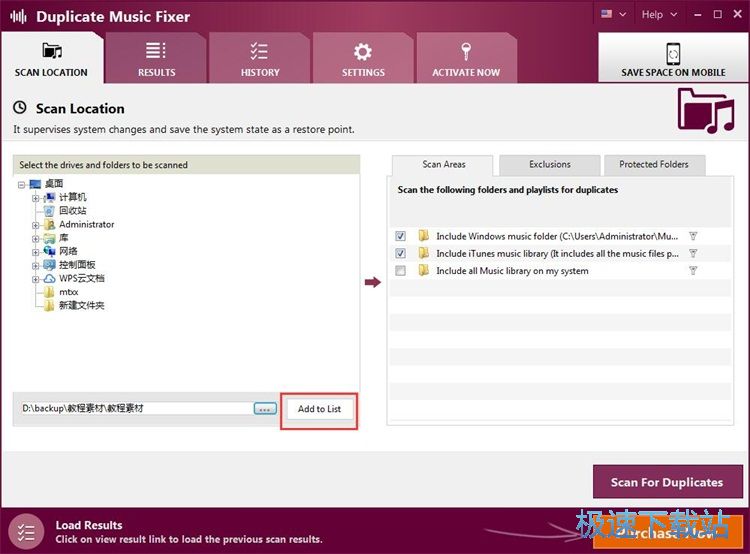This screenshot has width=750, height=554.
Task: Select the 新建文件夹 folder in tree
Action: [x=81, y=305]
